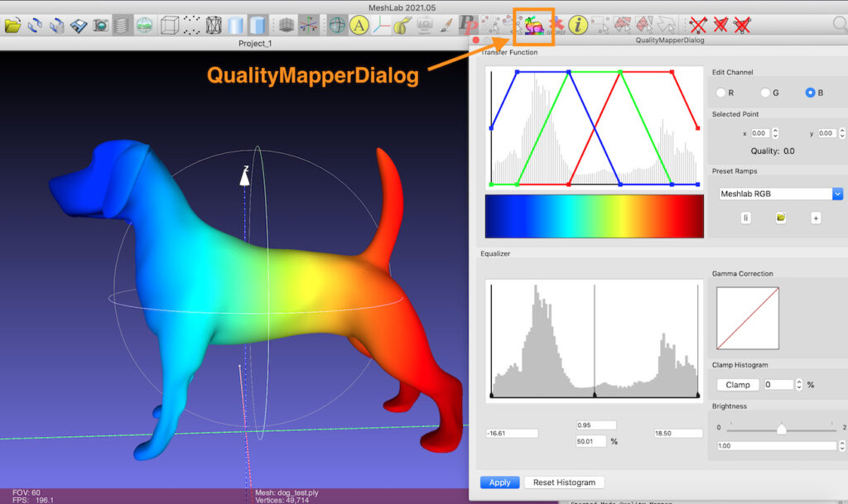This screenshot has height=504, width=848.
Task: Click the Quality Mapper rainbow bunny icon
Action: tap(534, 26)
